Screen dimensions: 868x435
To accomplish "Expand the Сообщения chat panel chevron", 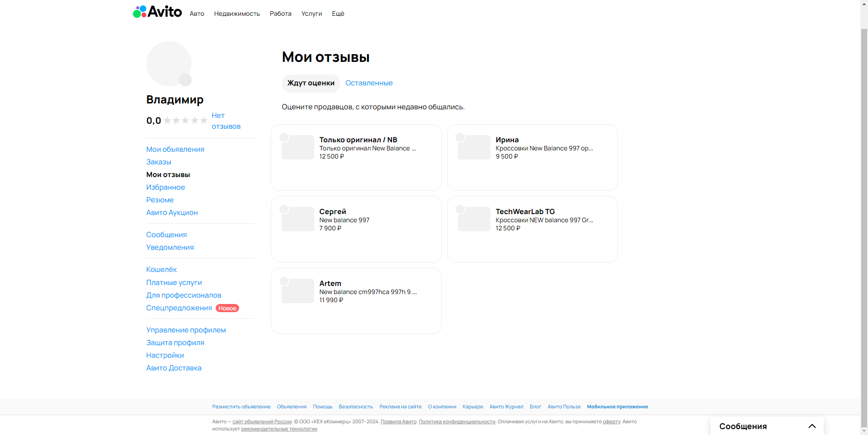I will [x=812, y=426].
